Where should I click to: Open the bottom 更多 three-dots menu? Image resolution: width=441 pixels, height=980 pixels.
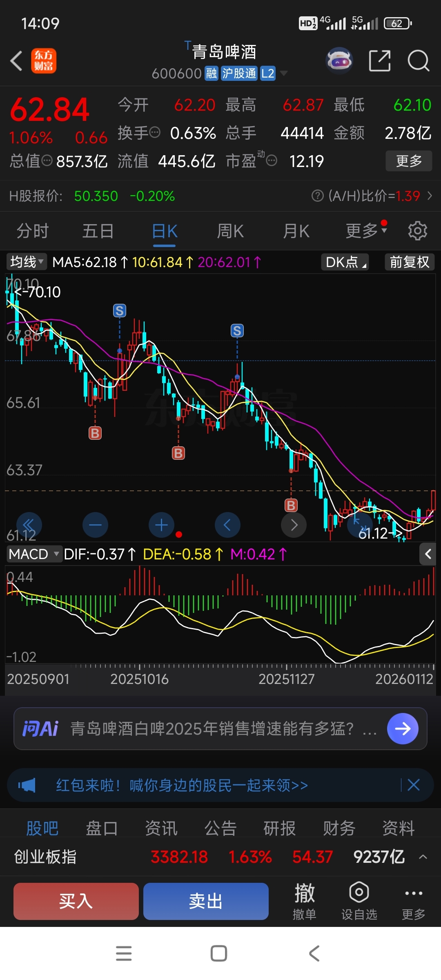pyautogui.click(x=414, y=902)
